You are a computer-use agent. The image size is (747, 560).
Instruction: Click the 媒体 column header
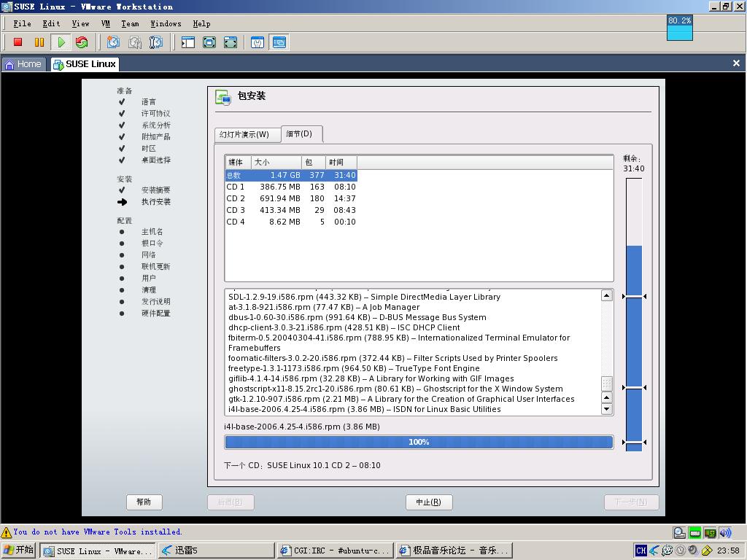tap(238, 163)
